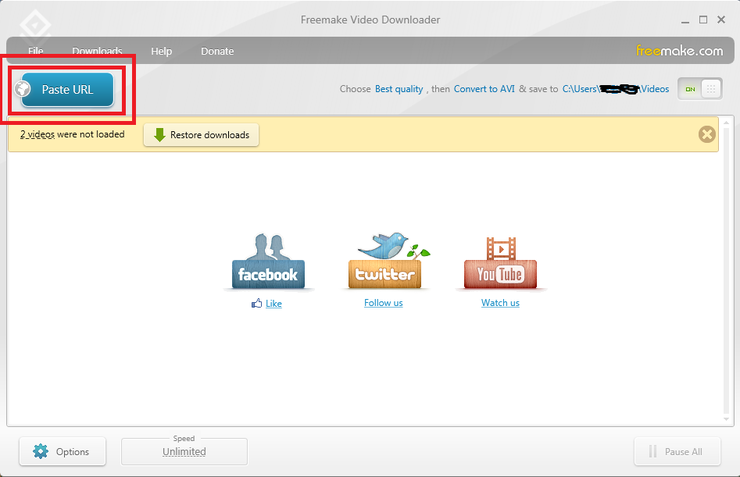Screen dimensions: 740x477
Task: Maximize the Freemake window
Action: [703, 20]
